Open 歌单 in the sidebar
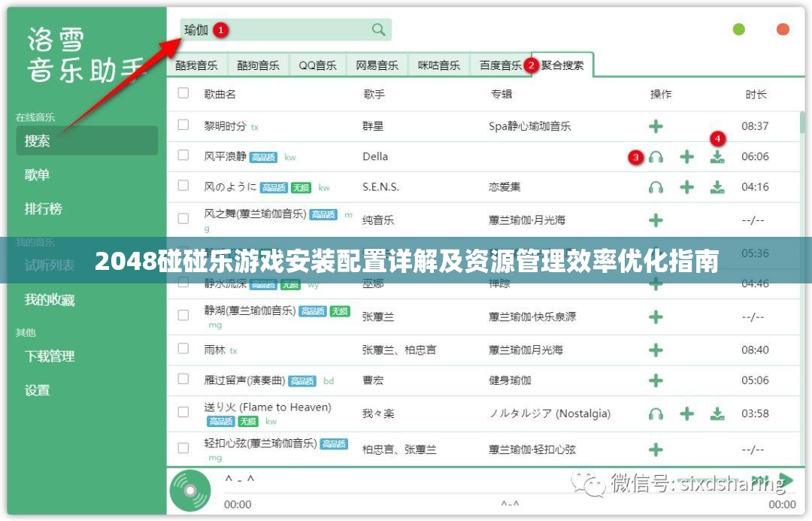 pos(37,174)
